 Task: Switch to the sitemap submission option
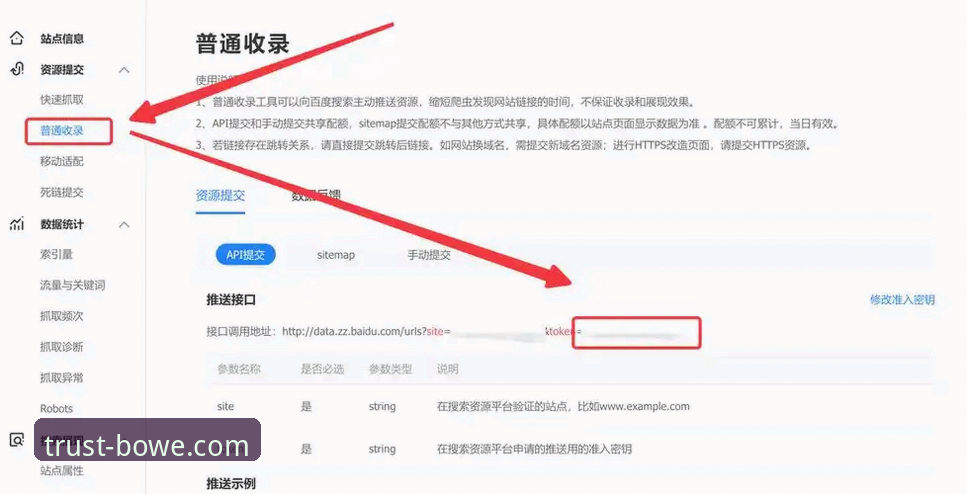point(335,255)
